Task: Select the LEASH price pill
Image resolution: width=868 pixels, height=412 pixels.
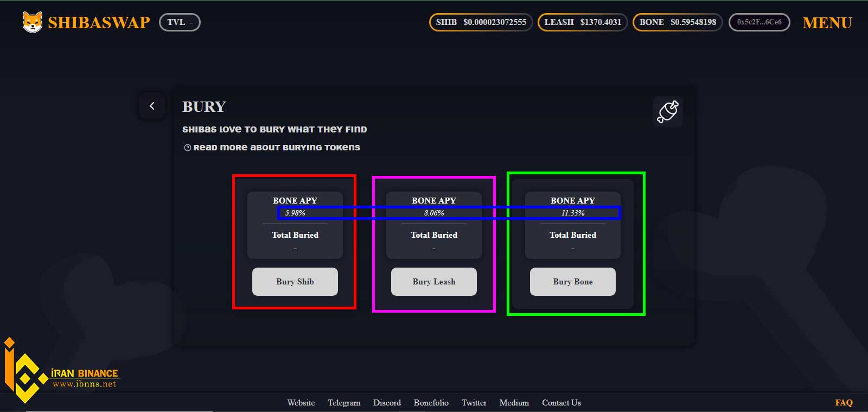Action: pyautogui.click(x=583, y=22)
